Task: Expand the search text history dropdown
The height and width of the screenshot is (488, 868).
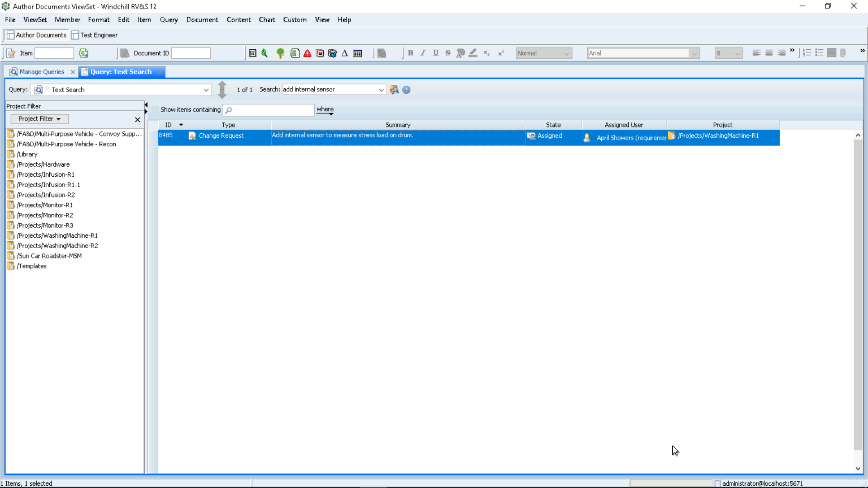Action: click(381, 90)
